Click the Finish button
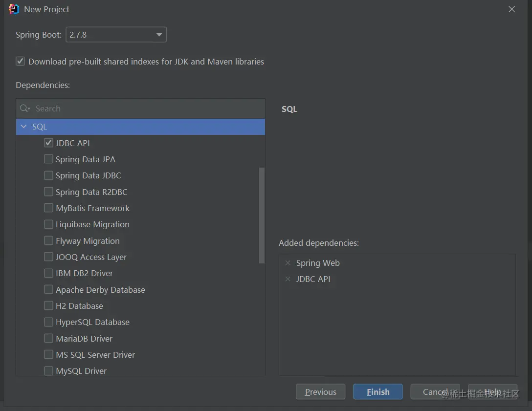Image resolution: width=532 pixels, height=411 pixels. tap(377, 391)
